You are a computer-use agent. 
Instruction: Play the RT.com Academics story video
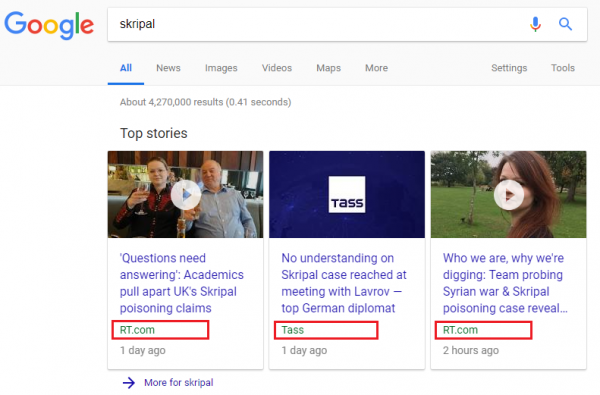click(186, 195)
